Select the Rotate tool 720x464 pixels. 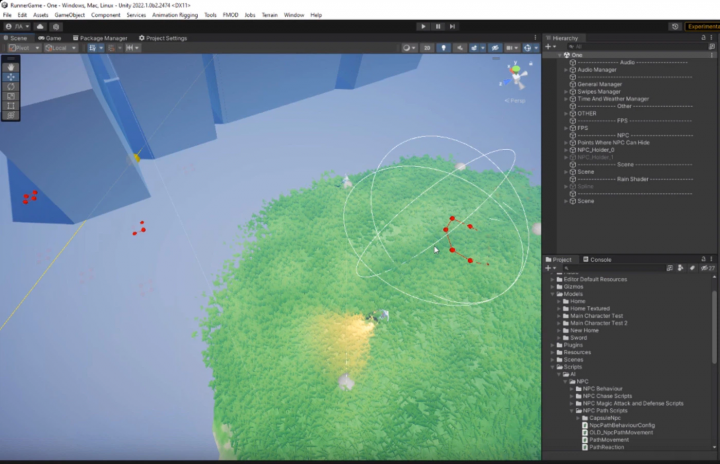click(11, 86)
